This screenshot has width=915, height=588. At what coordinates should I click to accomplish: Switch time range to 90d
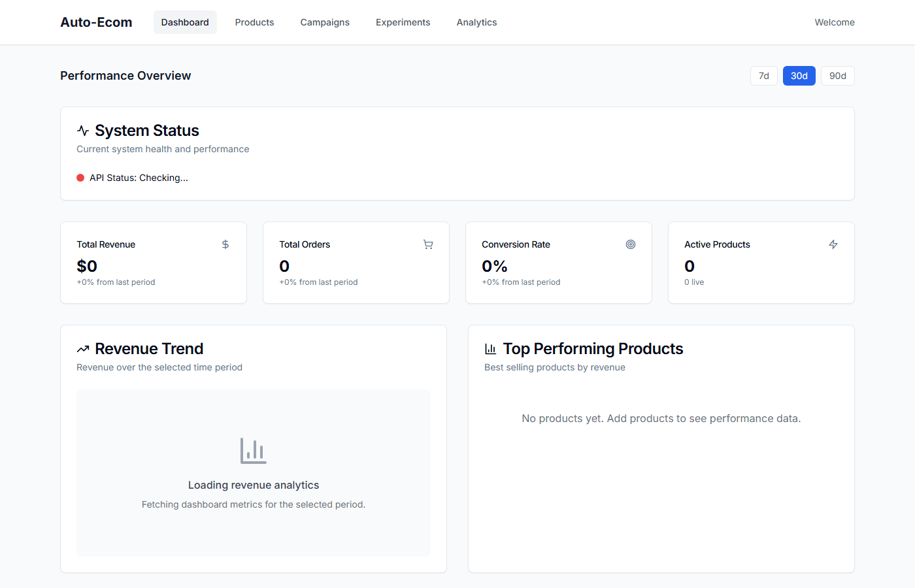[x=837, y=75]
